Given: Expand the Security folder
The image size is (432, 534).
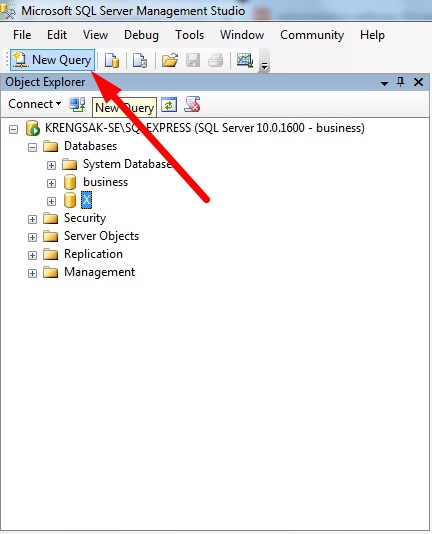Looking at the screenshot, I should (x=32, y=219).
